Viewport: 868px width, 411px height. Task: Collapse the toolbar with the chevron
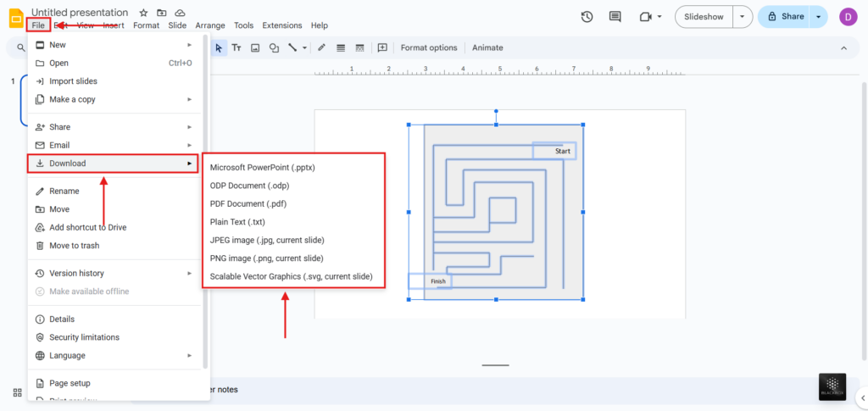click(x=843, y=48)
